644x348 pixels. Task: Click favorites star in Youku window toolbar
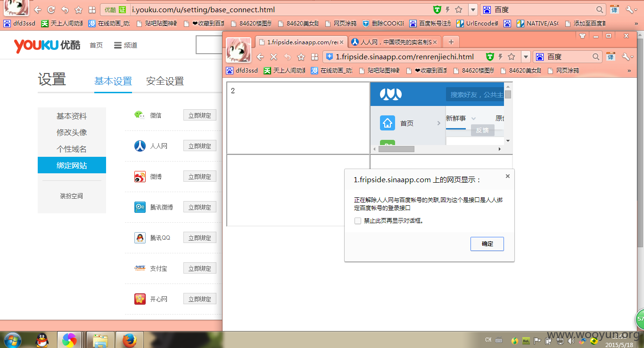[x=79, y=9]
